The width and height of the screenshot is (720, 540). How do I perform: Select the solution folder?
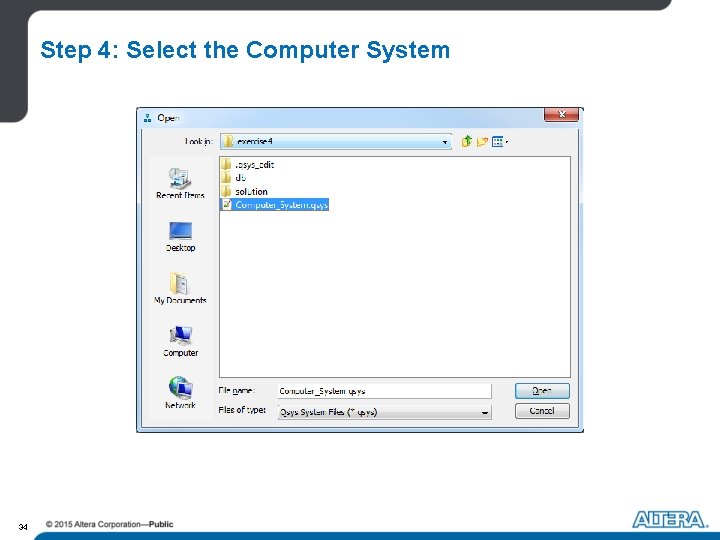pyautogui.click(x=244, y=191)
